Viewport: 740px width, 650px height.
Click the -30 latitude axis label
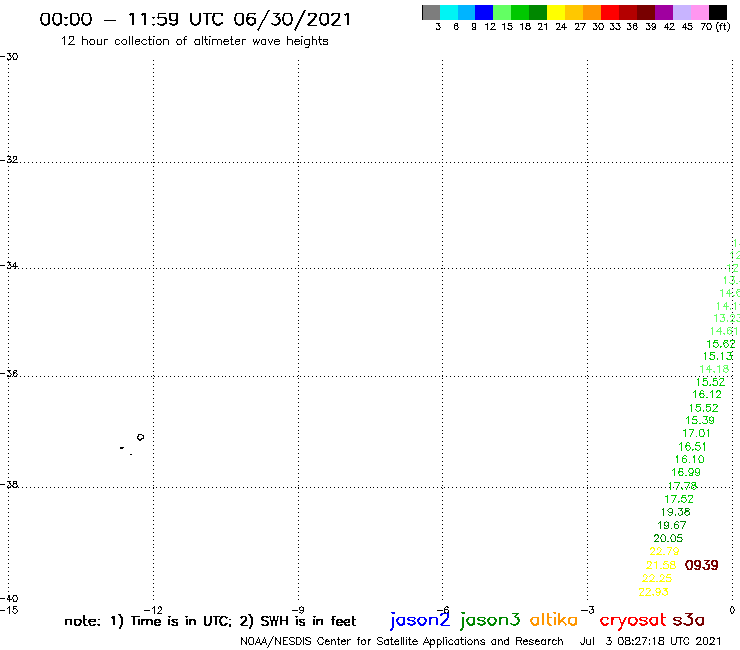point(9,57)
